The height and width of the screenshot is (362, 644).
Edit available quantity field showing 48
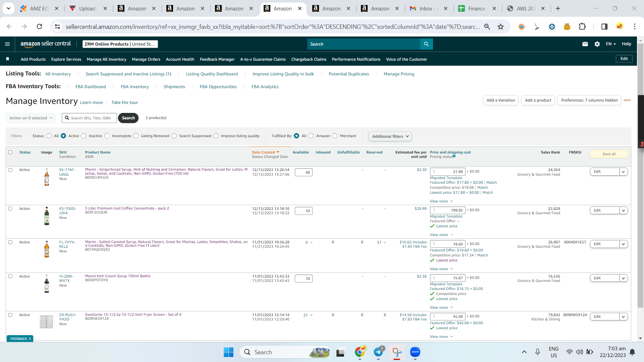pos(304,172)
